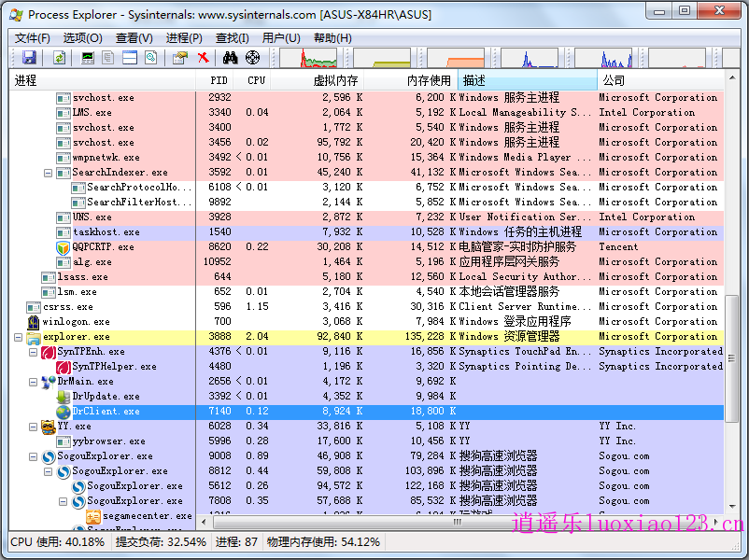This screenshot has width=749, height=560.
Task: Select the taskhost.exe row
Action: click(366, 232)
